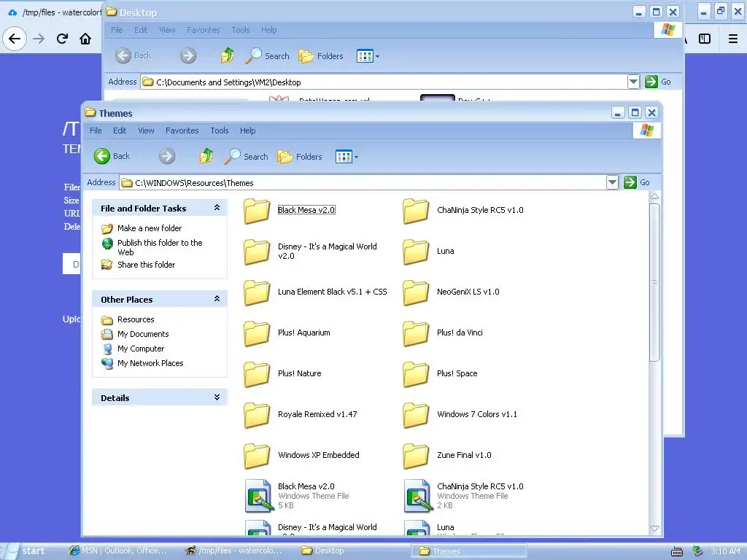Open Search in Desktop window toolbar
Screen dimensions: 747x560
pyautogui.click(x=267, y=55)
